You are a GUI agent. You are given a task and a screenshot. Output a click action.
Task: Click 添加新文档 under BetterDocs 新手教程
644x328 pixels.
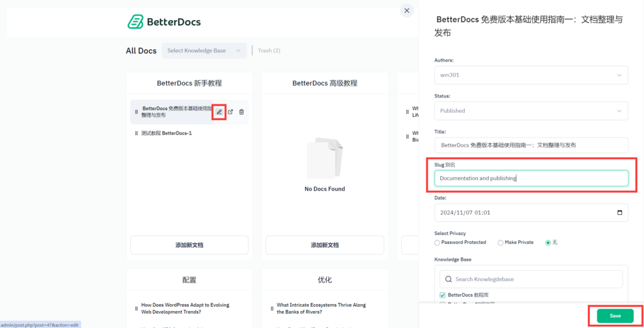189,245
